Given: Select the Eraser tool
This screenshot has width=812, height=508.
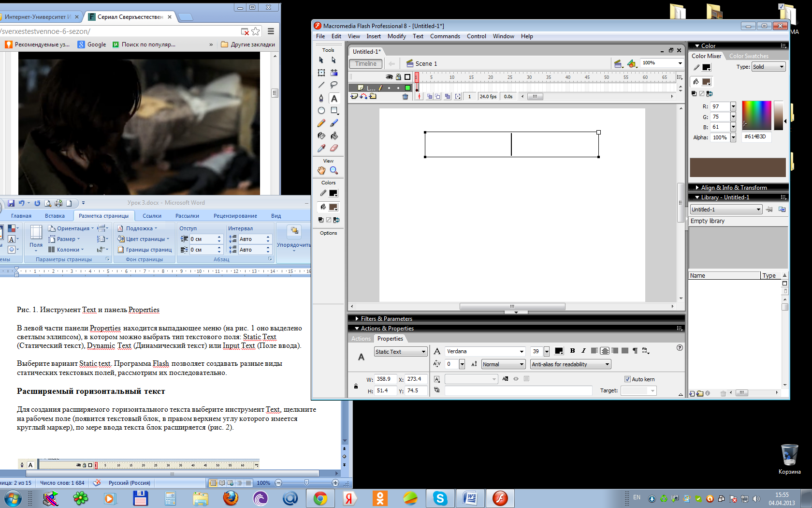Looking at the screenshot, I should point(333,149).
